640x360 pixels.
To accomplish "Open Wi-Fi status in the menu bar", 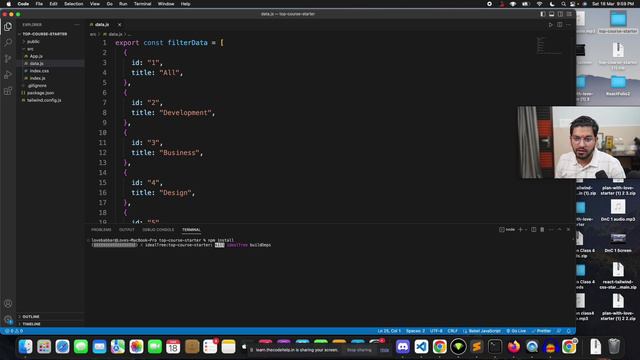I will click(539, 4).
